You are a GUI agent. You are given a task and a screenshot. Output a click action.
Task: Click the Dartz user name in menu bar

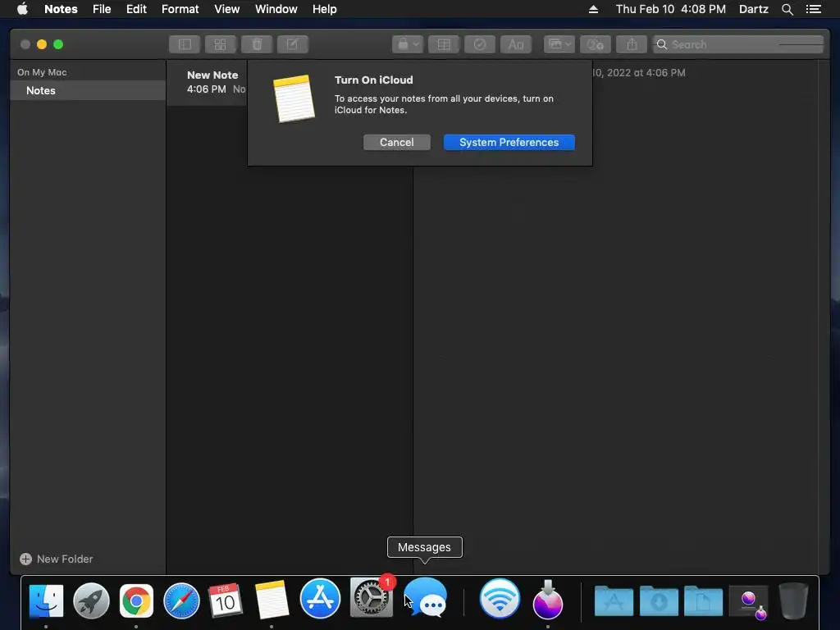tap(753, 9)
